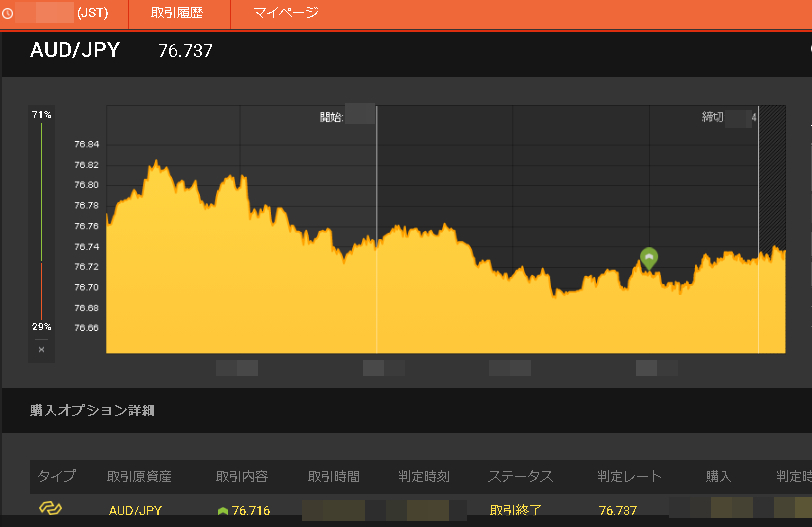The image size is (812, 527).
Task: Click AUD/JPY in the table row
Action: [x=135, y=510]
